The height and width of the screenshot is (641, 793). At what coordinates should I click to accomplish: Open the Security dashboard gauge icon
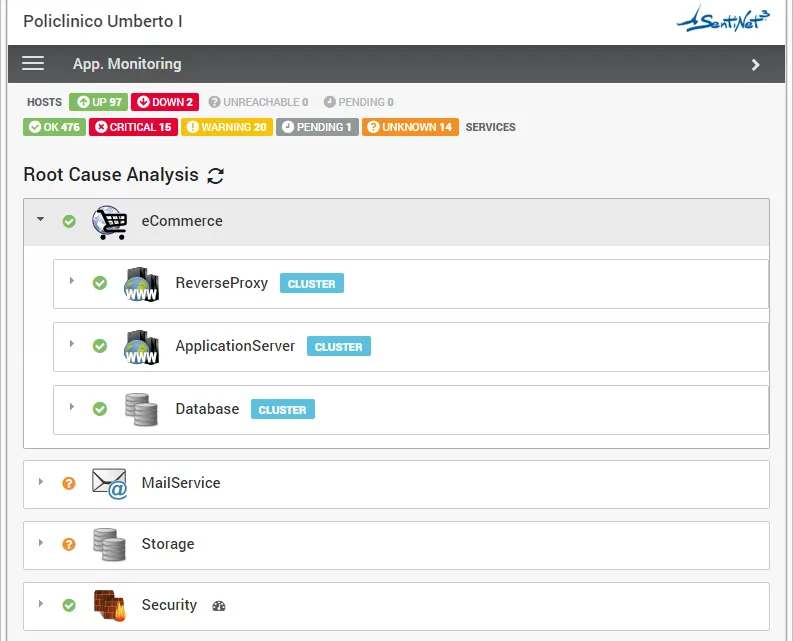[219, 606]
